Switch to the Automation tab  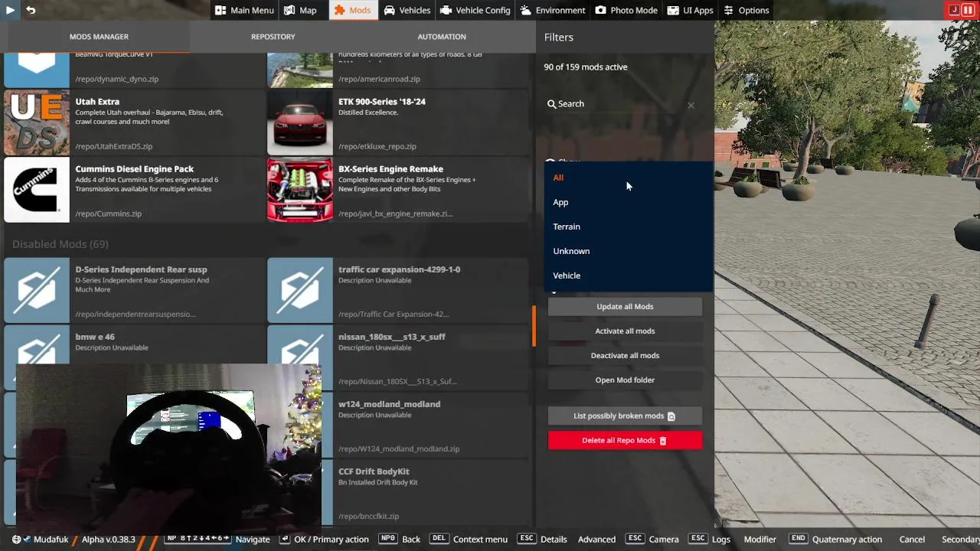pos(442,37)
